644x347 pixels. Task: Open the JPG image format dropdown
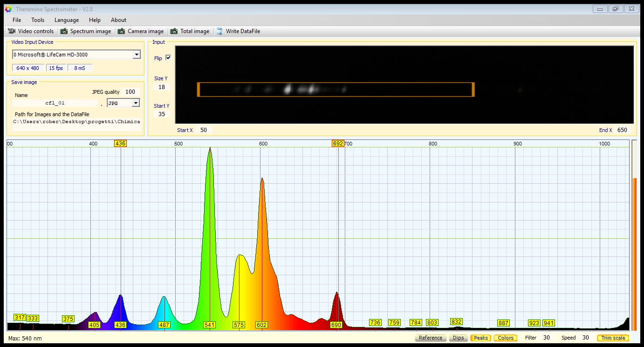(x=136, y=103)
